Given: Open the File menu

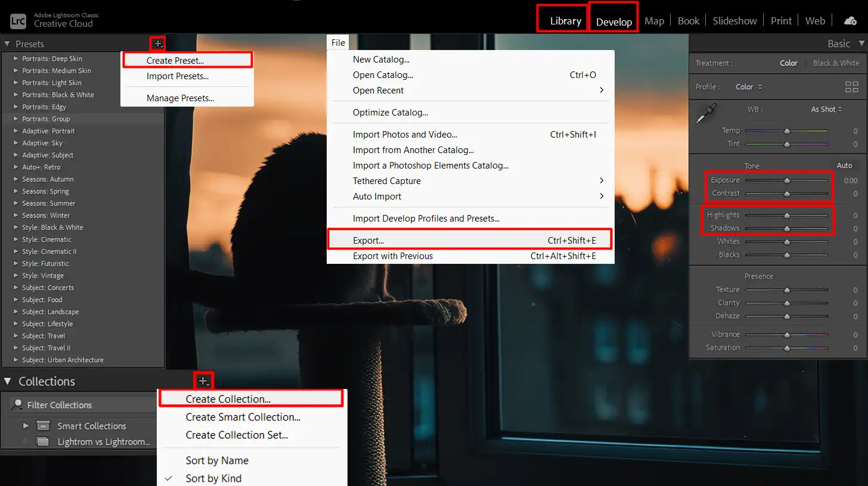Looking at the screenshot, I should [338, 42].
